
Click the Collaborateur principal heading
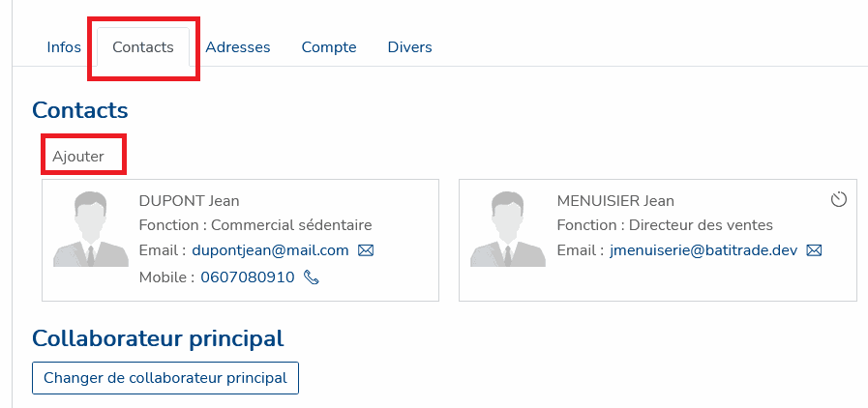coord(158,338)
